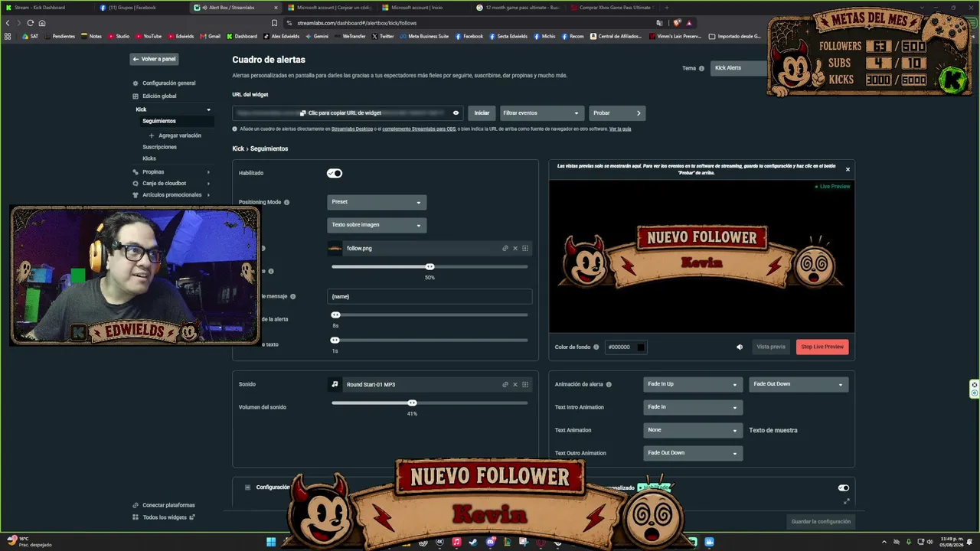The width and height of the screenshot is (980, 551).
Task: Go to browser home page
Action: point(42,23)
